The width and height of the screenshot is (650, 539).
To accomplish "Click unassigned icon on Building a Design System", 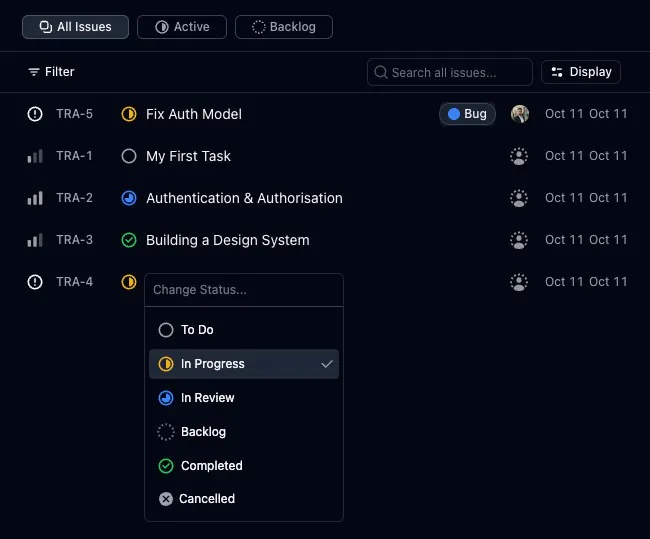I will tap(519, 240).
